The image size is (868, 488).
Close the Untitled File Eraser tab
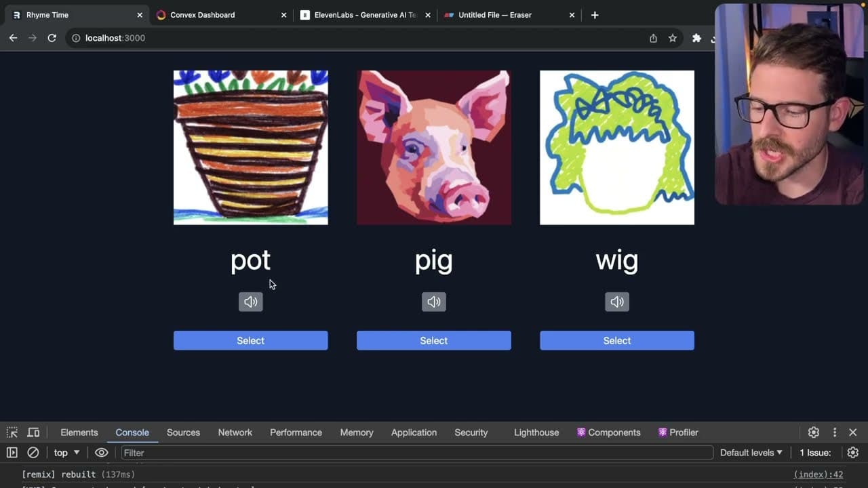[572, 15]
